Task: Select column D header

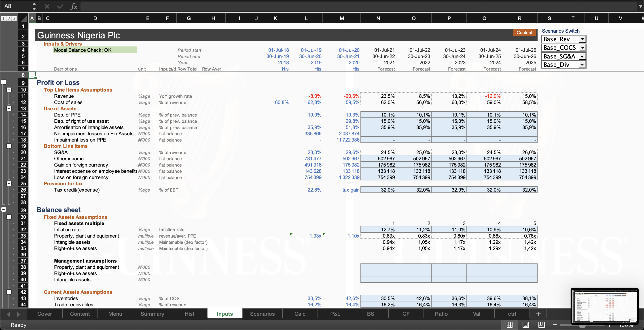Action: [x=95, y=18]
